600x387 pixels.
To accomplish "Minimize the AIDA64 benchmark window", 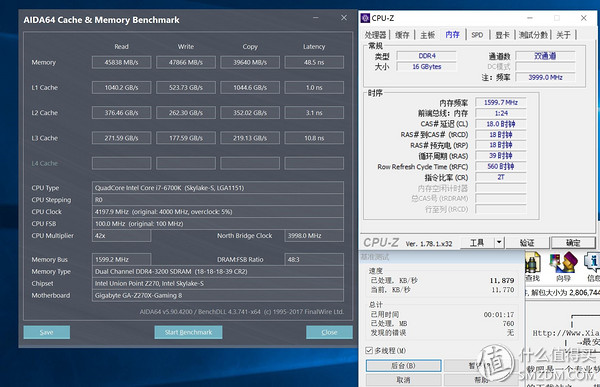I will [316, 18].
